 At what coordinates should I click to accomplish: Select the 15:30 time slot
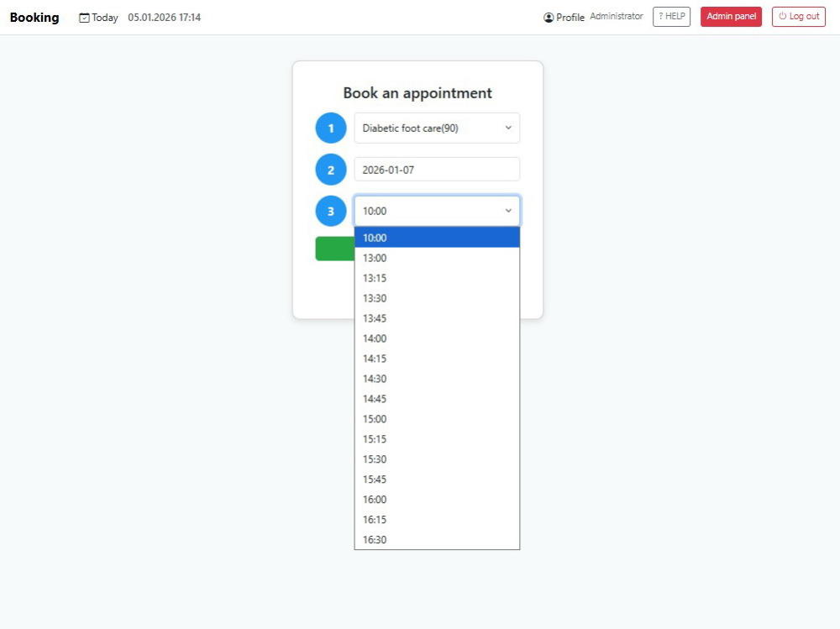(x=437, y=459)
